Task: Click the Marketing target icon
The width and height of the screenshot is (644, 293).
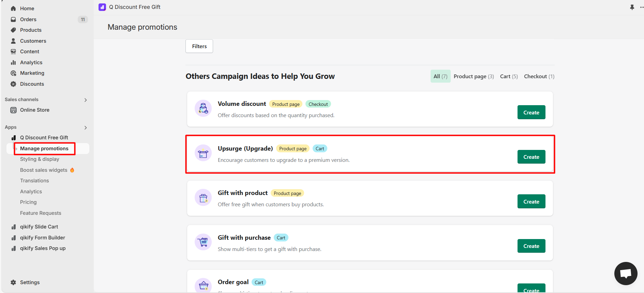Action: 13,73
